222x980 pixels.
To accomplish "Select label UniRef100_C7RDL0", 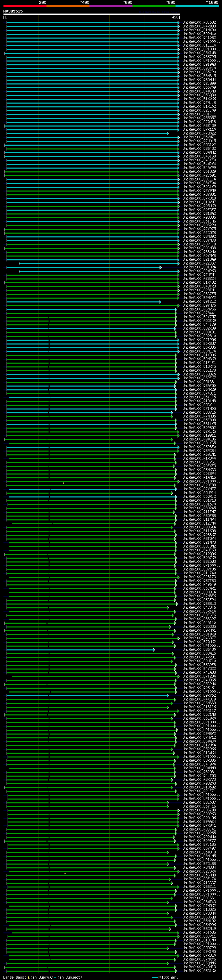I will 199,955.
